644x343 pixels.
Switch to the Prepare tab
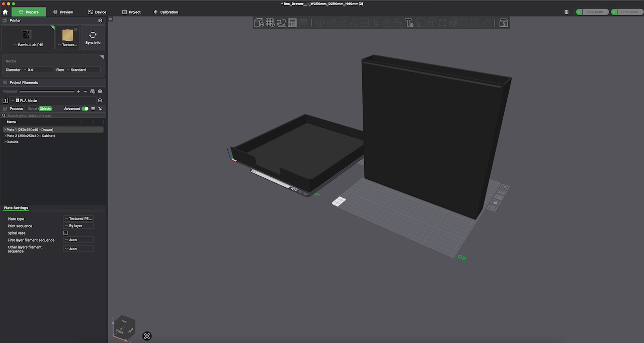pyautogui.click(x=29, y=12)
